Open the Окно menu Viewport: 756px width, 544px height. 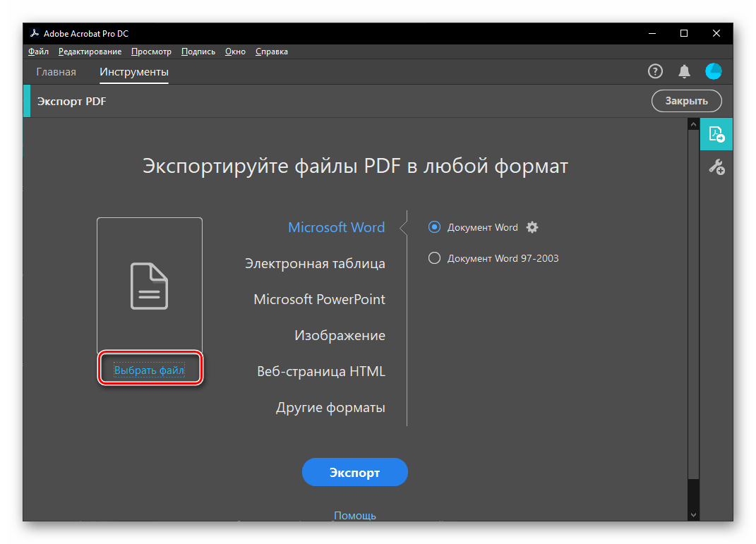coord(235,52)
